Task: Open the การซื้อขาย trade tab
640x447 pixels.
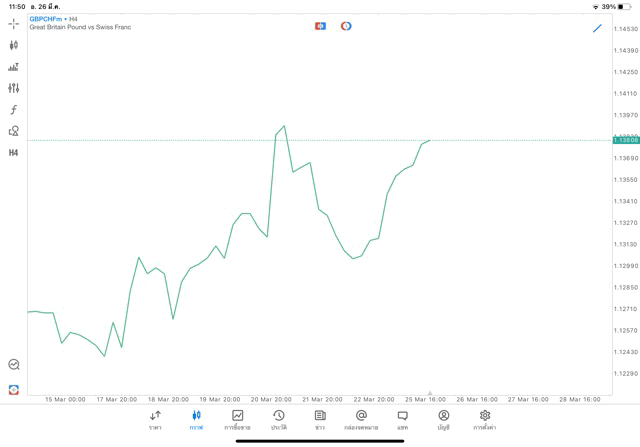Action: 237,419
